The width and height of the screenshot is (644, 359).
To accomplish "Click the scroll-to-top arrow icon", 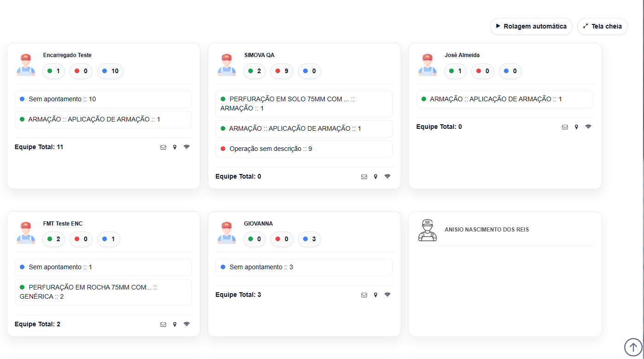I will click(633, 347).
